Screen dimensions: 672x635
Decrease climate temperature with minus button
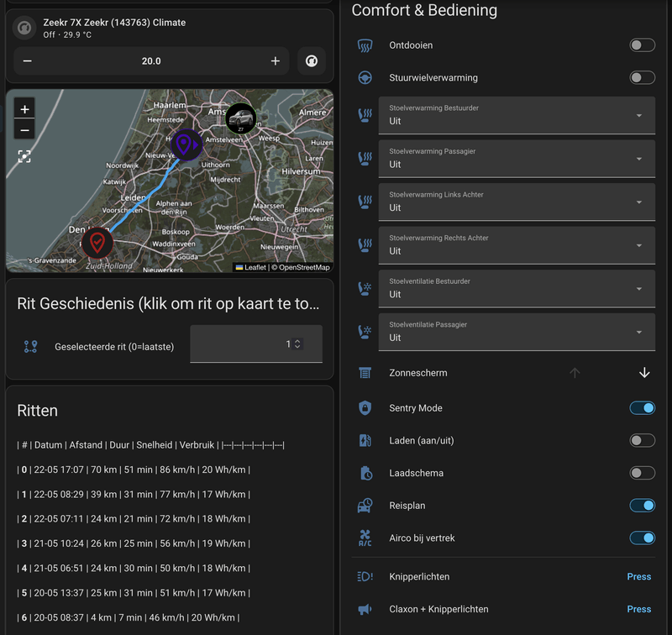point(28,60)
